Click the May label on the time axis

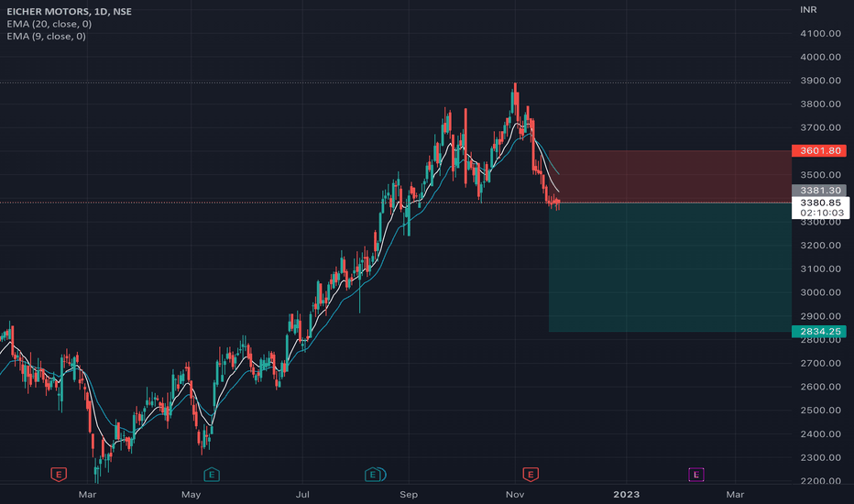[x=191, y=495]
